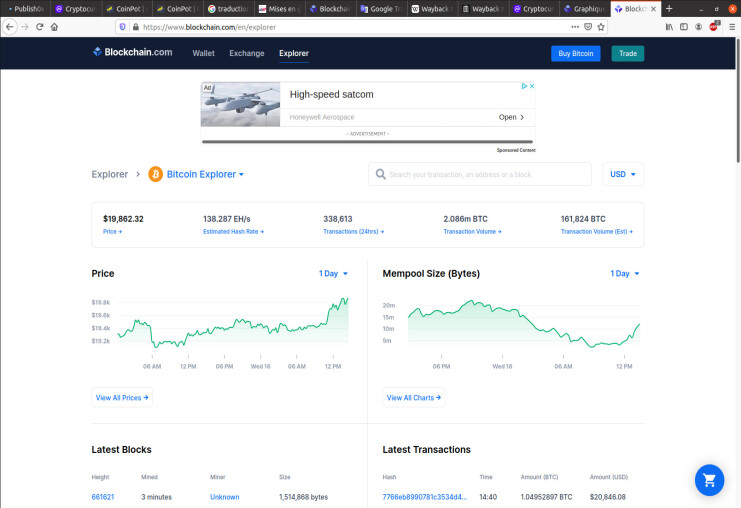Focus the transaction, address or block search field
The height and width of the screenshot is (508, 741).
pos(480,174)
